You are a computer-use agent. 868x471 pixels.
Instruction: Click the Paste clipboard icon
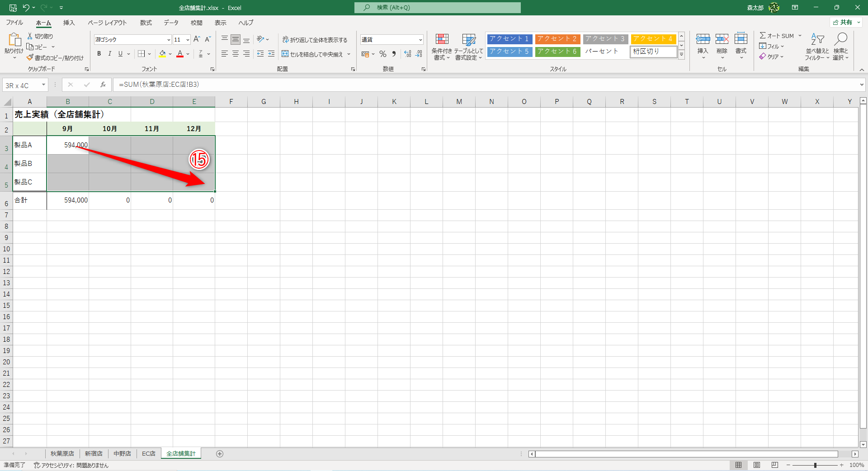[x=14, y=40]
